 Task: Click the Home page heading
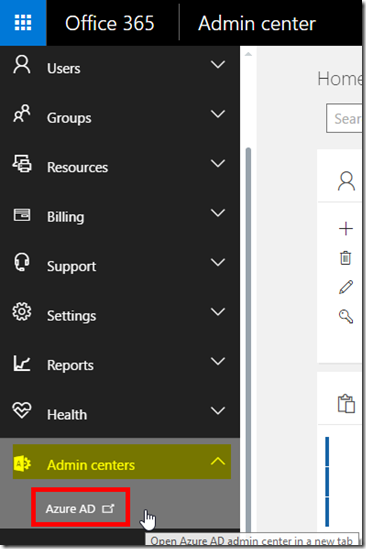pos(340,79)
